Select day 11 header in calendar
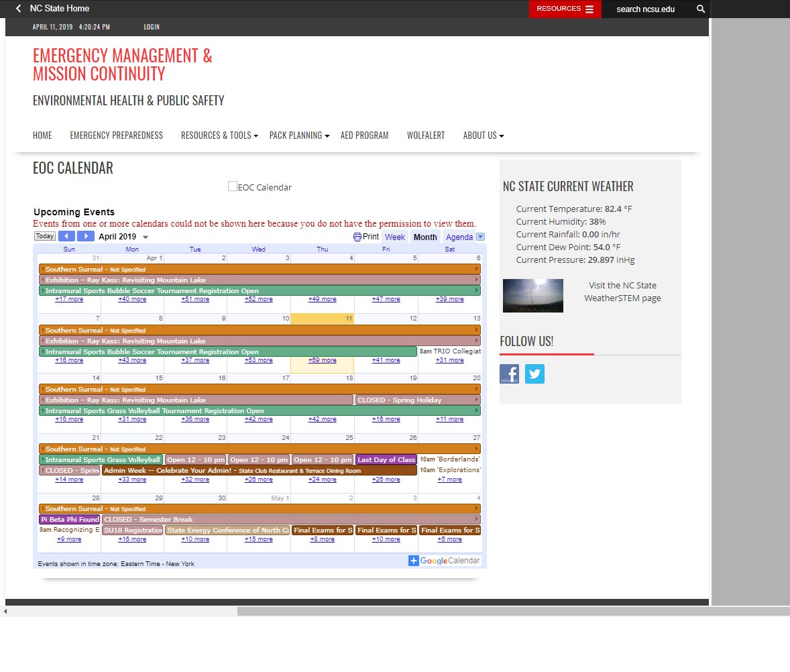This screenshot has width=790, height=672. (323, 319)
